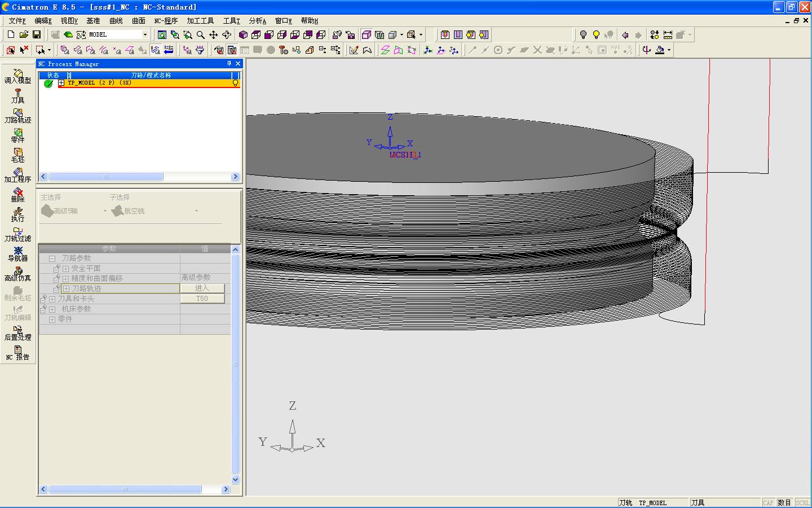Open the MODEL dropdown in the toolbar
812x508 pixels.
145,34
